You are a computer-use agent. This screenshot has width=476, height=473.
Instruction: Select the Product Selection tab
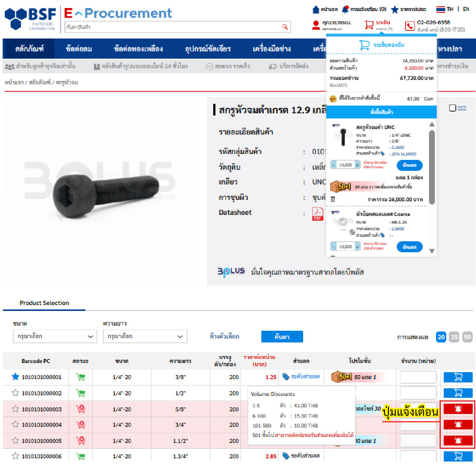(x=44, y=303)
